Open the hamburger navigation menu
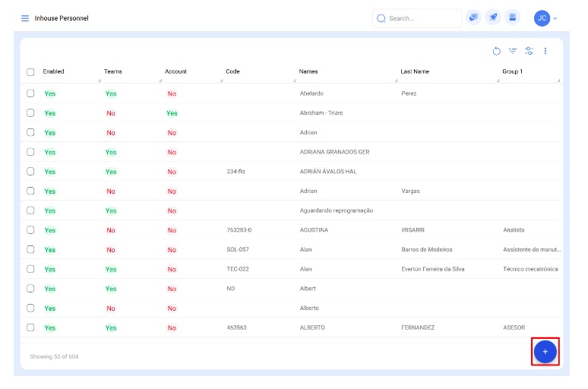 click(25, 18)
